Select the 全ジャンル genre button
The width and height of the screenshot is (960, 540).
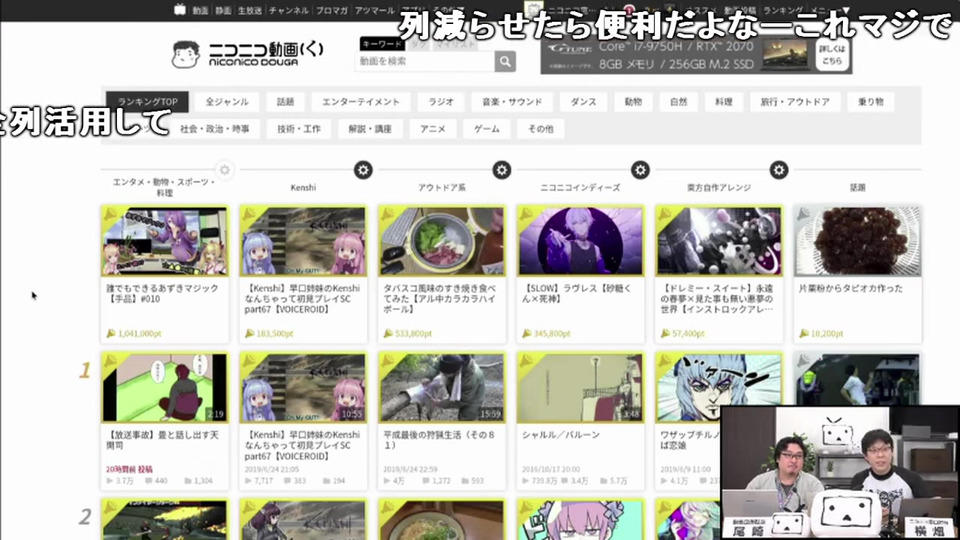(227, 102)
